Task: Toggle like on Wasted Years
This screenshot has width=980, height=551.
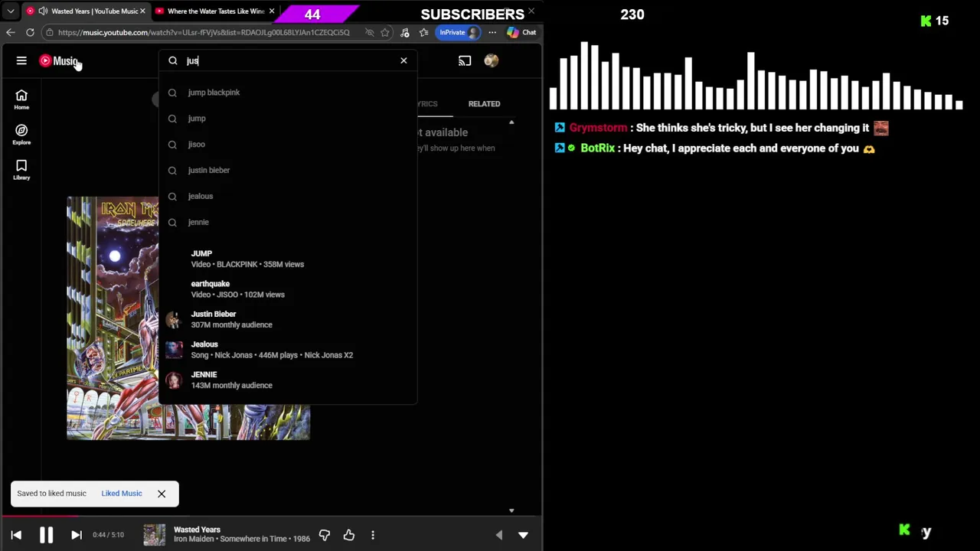Action: pyautogui.click(x=349, y=535)
